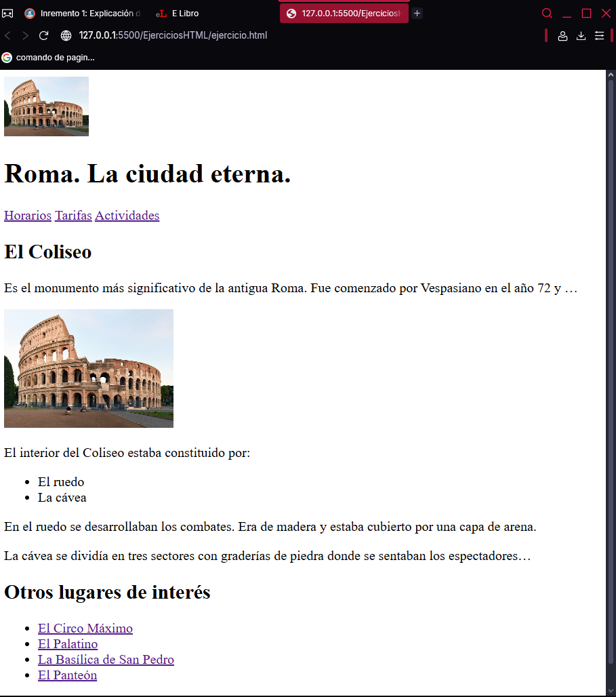
Task: Focus the address bar URL field
Action: (x=173, y=35)
